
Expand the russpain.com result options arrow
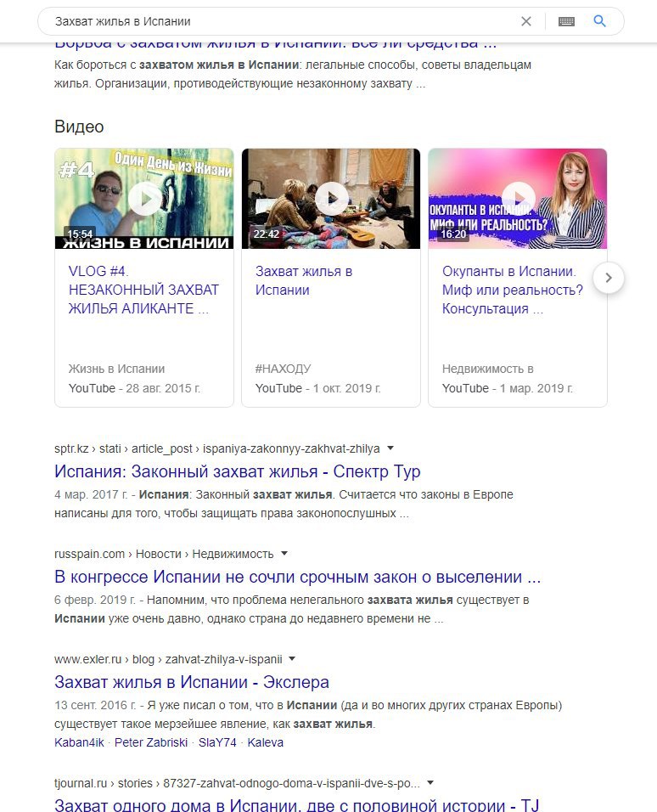[284, 553]
